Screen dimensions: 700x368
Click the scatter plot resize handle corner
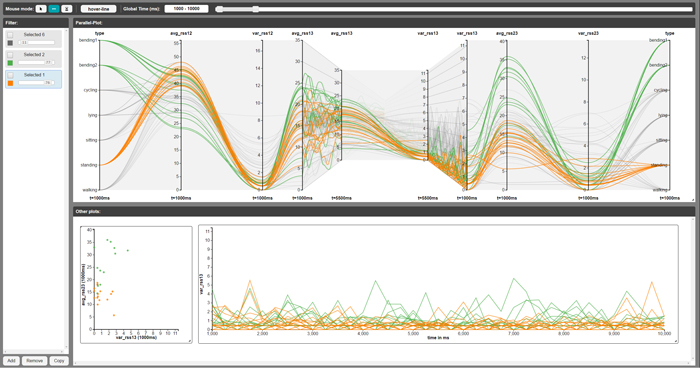click(190, 341)
